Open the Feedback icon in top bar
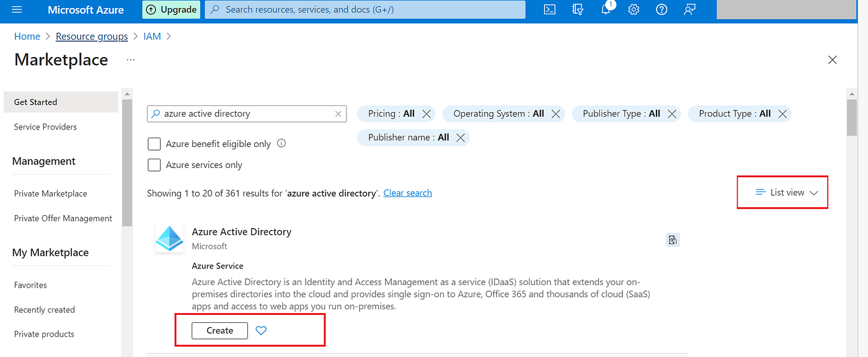 point(689,10)
